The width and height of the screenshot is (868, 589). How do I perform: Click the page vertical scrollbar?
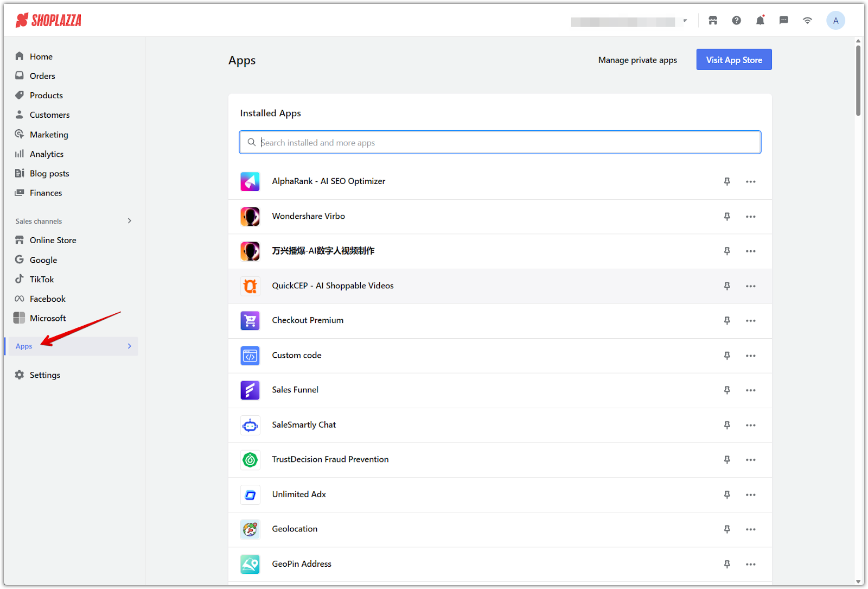(858, 80)
